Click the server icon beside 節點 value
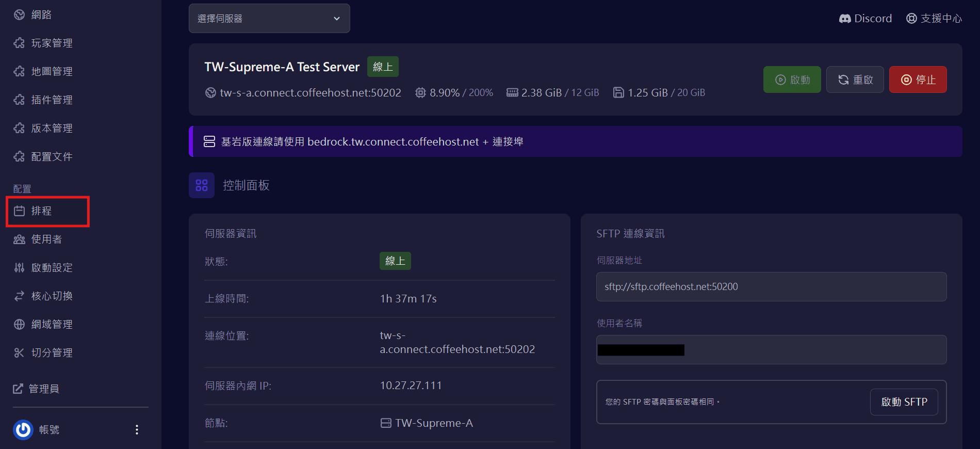Viewport: 980px width, 449px height. 386,423
